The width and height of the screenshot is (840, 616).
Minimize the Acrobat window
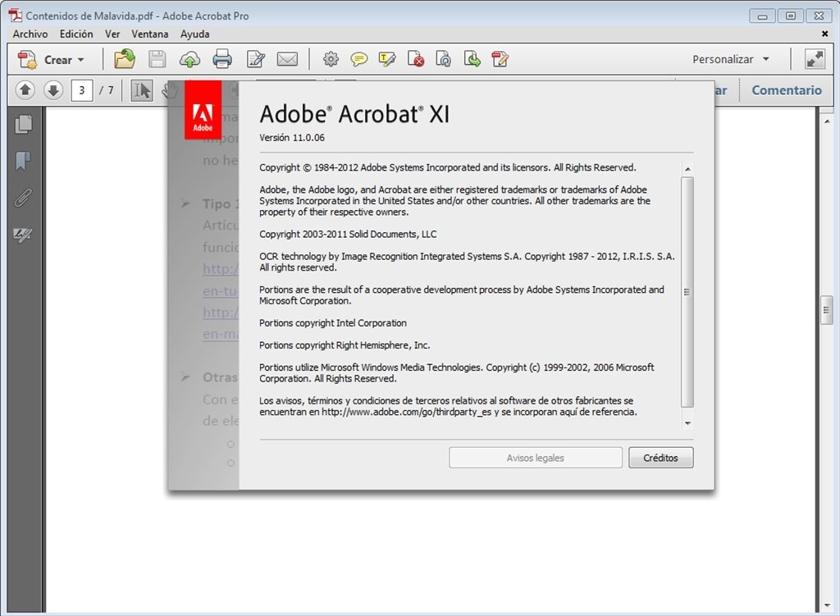(x=762, y=16)
